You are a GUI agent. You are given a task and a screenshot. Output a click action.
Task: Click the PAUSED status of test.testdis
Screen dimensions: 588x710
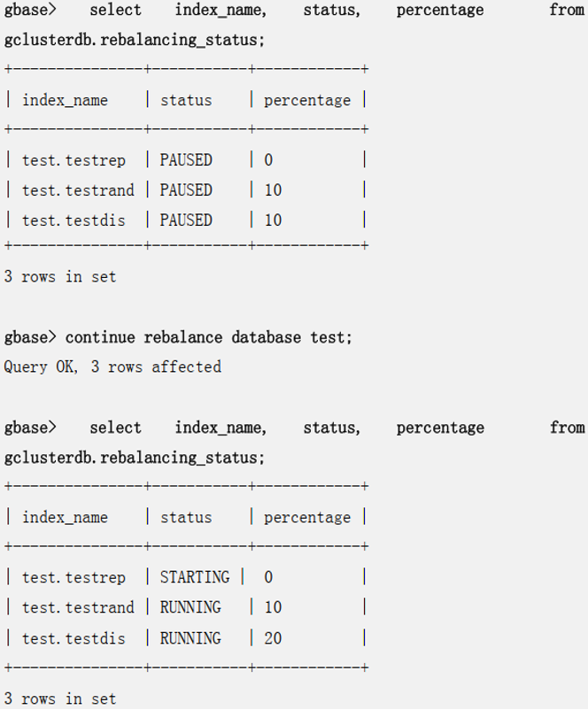pos(186,220)
